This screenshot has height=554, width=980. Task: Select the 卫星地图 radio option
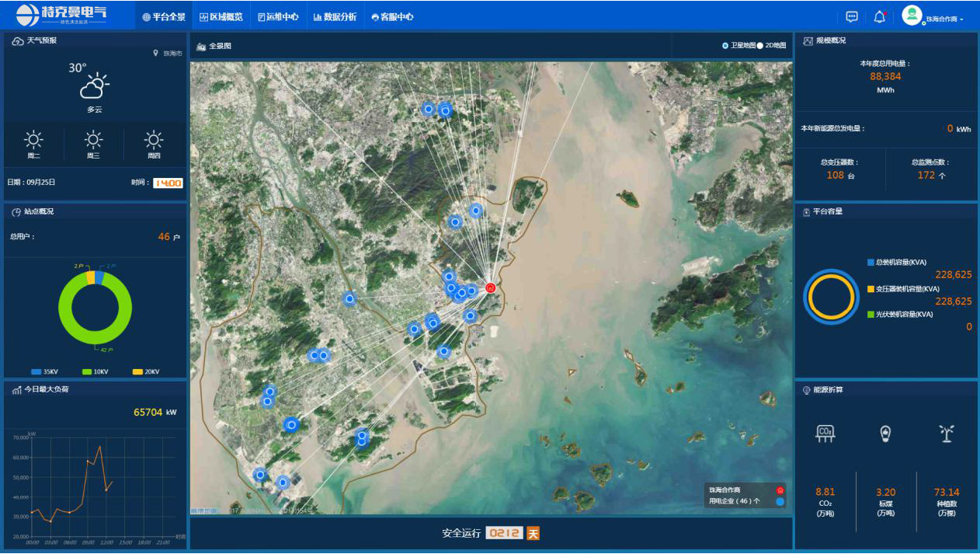coord(725,46)
